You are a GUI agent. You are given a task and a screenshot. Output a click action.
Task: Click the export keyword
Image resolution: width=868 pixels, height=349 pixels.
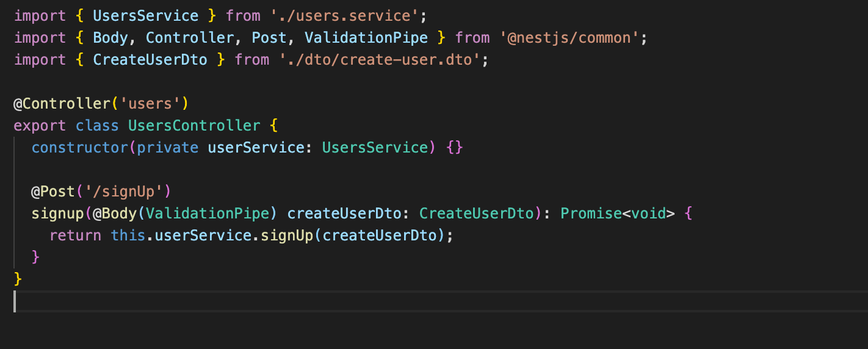40,125
